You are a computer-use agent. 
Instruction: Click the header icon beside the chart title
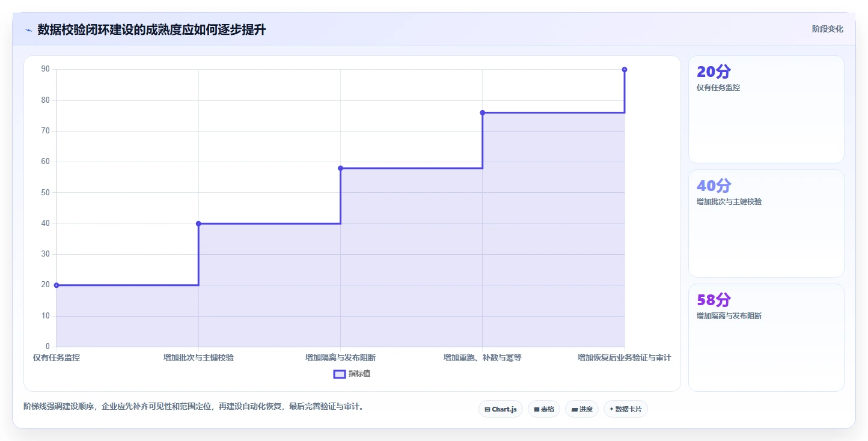(x=28, y=30)
